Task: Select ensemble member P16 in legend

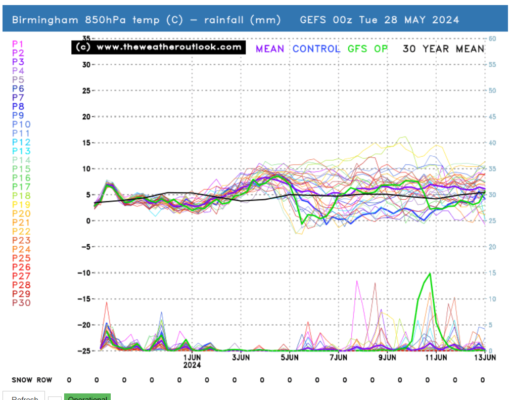Action: click(21, 178)
